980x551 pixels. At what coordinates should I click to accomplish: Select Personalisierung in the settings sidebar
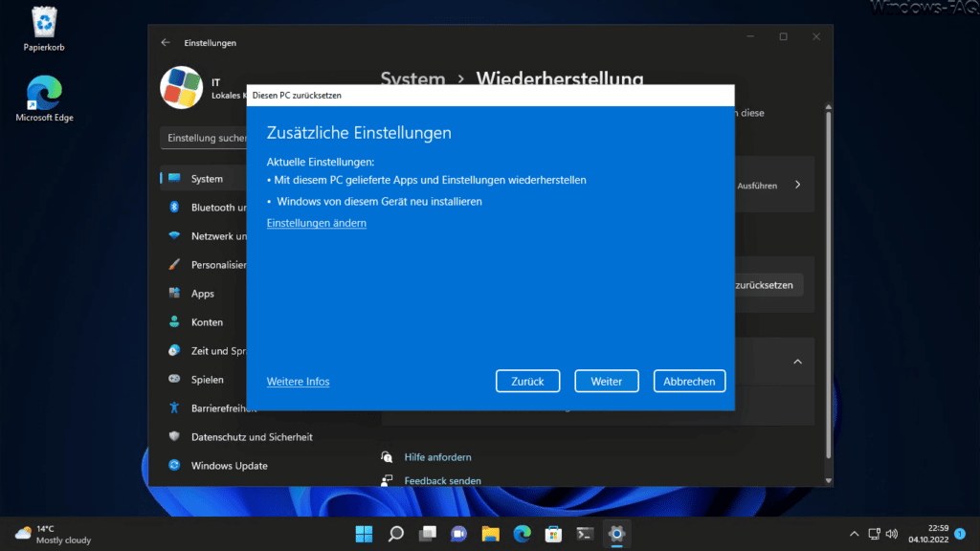(205, 265)
